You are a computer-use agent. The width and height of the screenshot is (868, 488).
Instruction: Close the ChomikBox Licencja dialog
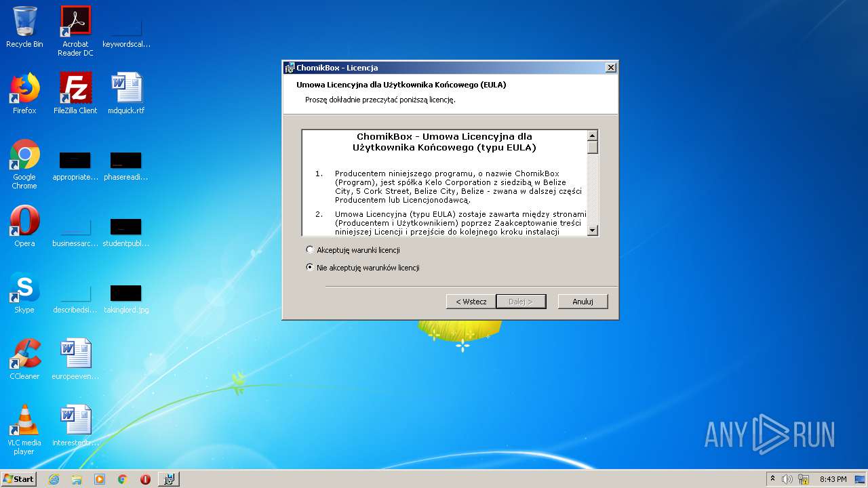click(x=610, y=68)
